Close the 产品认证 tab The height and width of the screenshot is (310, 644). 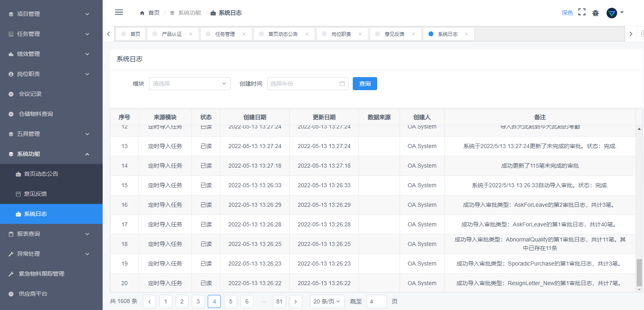(191, 34)
